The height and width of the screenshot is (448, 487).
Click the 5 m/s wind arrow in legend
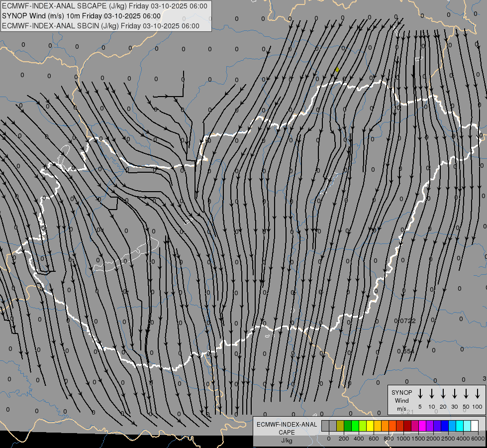coord(420,394)
